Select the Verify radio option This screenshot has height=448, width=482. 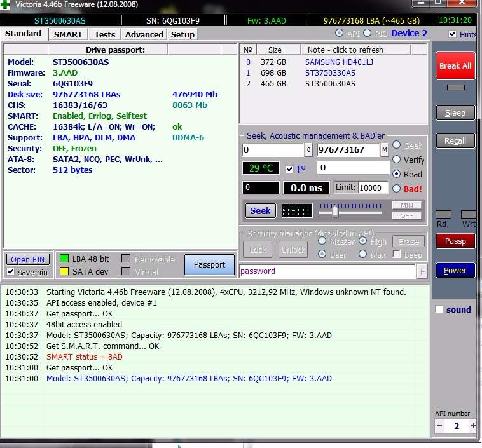tap(397, 160)
